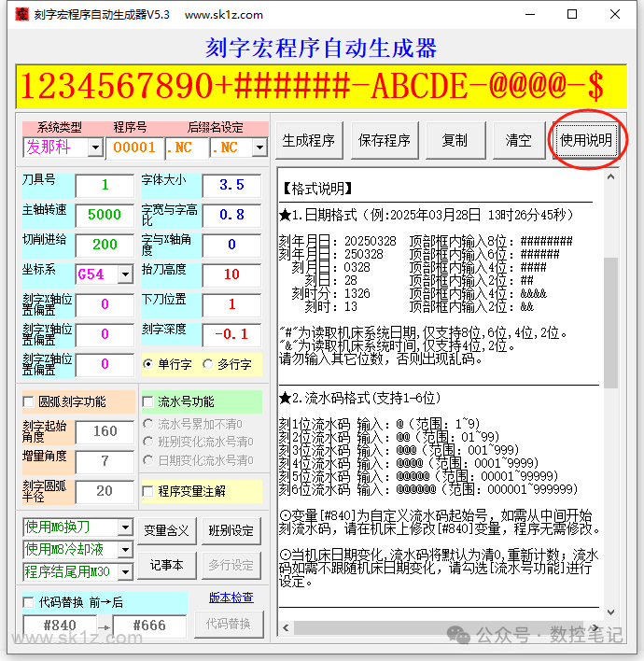Screen dimensions: 644x661
Task: Click the 复制 button
Action: click(x=455, y=140)
